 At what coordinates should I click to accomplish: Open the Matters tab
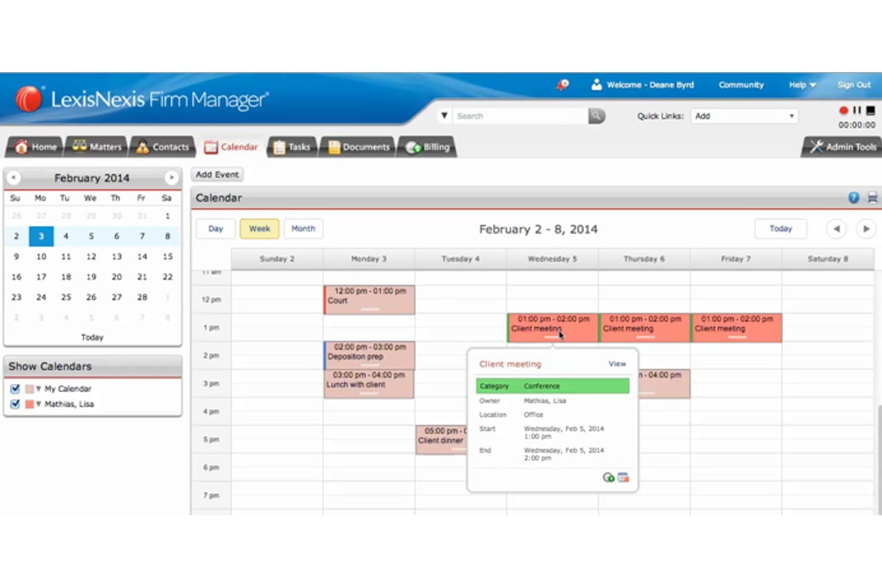coord(97,147)
